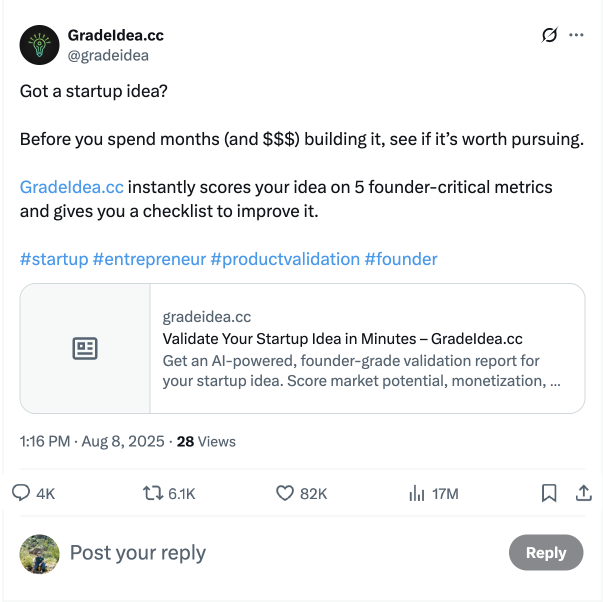The width and height of the screenshot is (603, 602).
Task: Click the GradeIdea.cc profile avatar
Action: coord(39,45)
